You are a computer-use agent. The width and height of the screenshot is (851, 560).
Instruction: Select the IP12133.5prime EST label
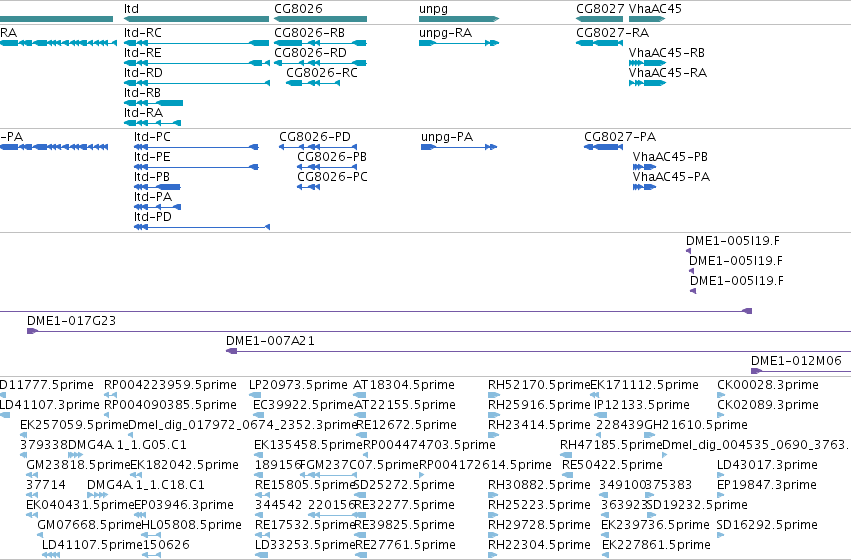[x=642, y=405]
